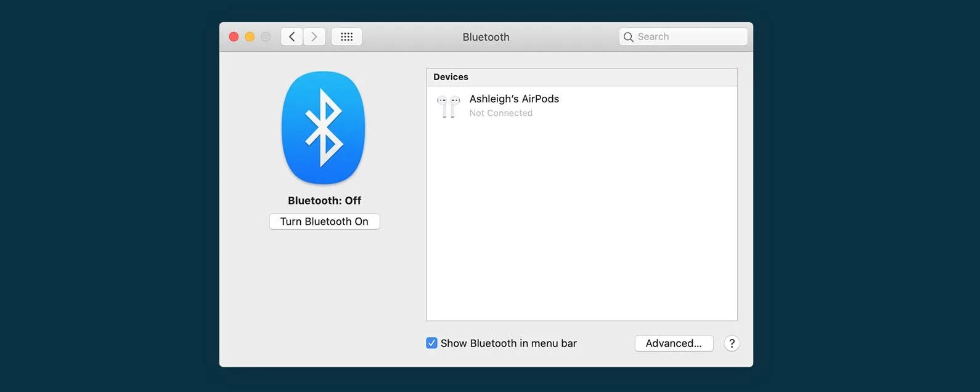
Task: Click the Bluetooth: Off status label
Action: [x=324, y=200]
